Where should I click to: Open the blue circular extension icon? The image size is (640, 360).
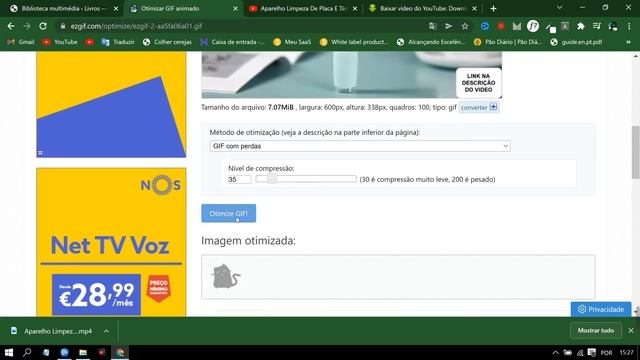click(x=485, y=26)
